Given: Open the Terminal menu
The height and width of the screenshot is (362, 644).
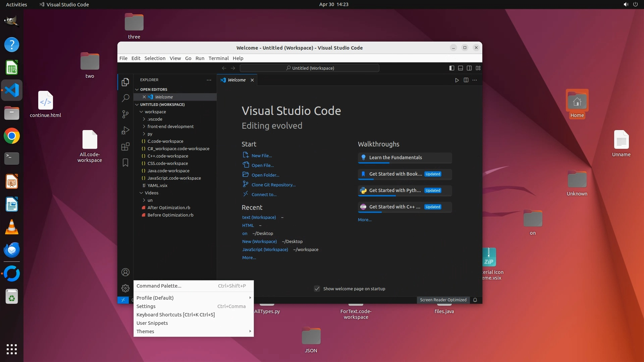Looking at the screenshot, I should (218, 58).
